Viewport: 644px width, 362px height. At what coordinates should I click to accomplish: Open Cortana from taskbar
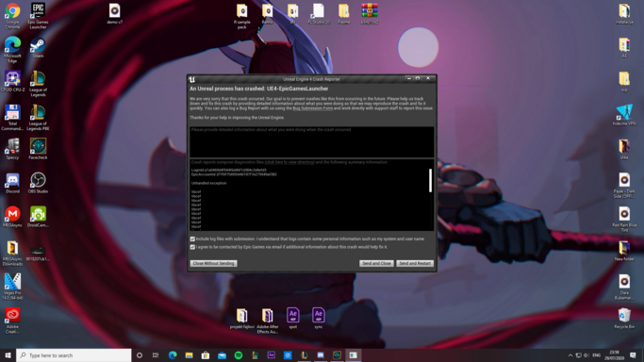140,355
